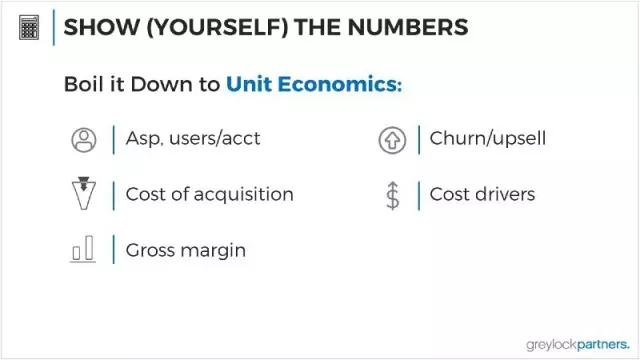Viewport: 640px width, 360px height.
Task: Click the blue "Unit Economics:" text
Action: coord(314,84)
